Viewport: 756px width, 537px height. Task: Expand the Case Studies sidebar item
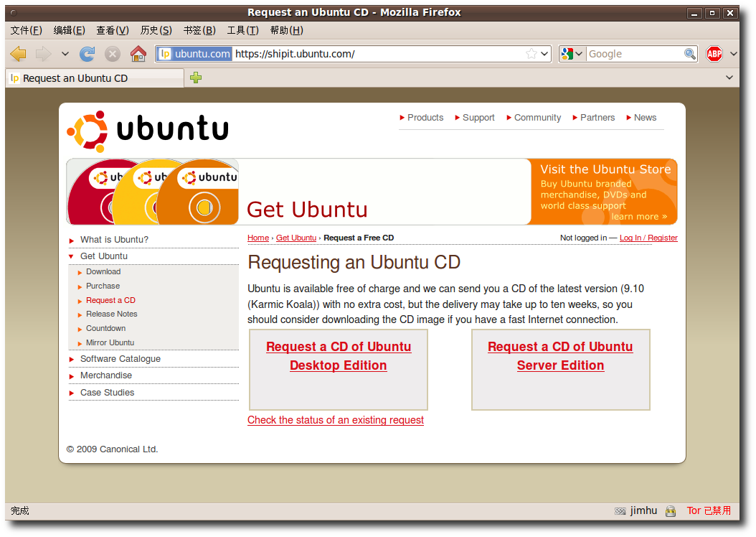tap(107, 393)
